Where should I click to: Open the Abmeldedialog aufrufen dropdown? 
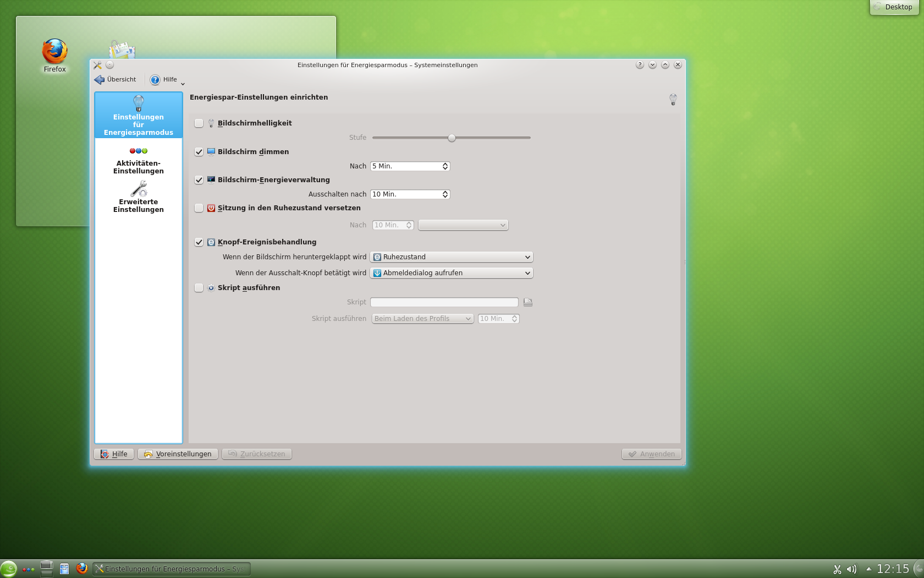click(450, 272)
